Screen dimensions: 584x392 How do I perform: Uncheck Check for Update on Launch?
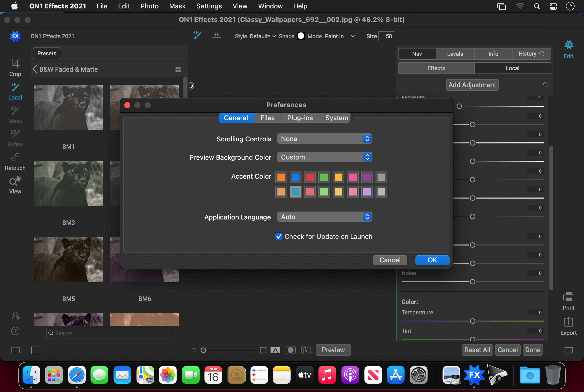click(x=279, y=236)
